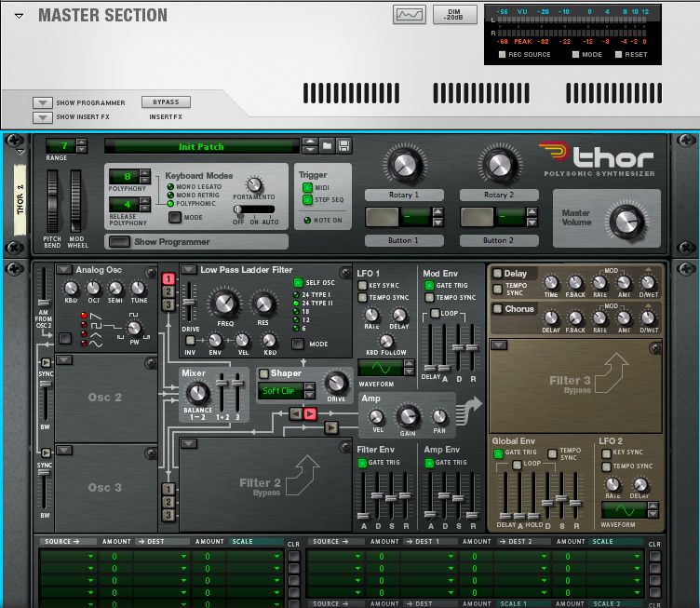Screen dimensions: 700x608
Task: Select the sawtooth waveform LED on Analog Osc
Action: pos(84,316)
